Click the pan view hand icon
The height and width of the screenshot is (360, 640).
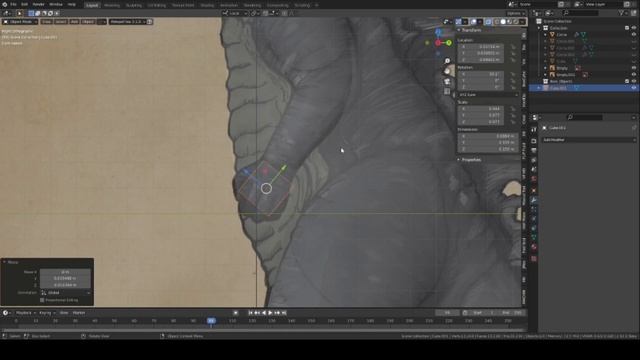[x=447, y=71]
